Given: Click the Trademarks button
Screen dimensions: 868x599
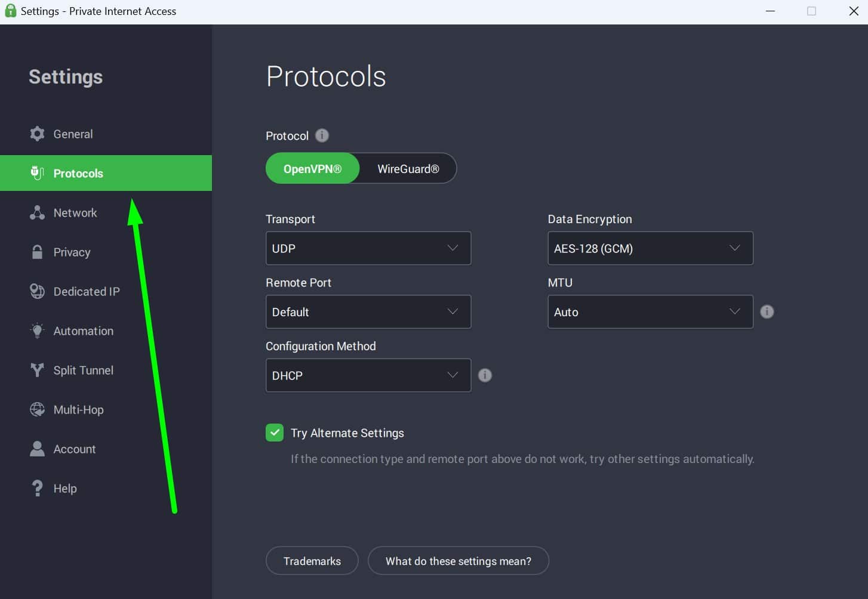Looking at the screenshot, I should coord(312,561).
